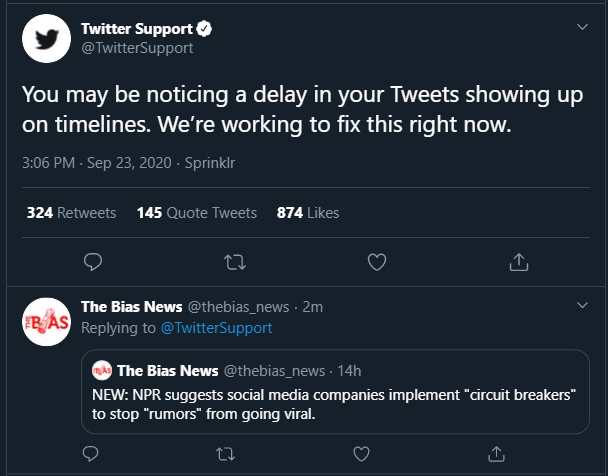Image resolution: width=608 pixels, height=476 pixels.
Task: Retweet The Bias News reply
Action: [x=225, y=454]
